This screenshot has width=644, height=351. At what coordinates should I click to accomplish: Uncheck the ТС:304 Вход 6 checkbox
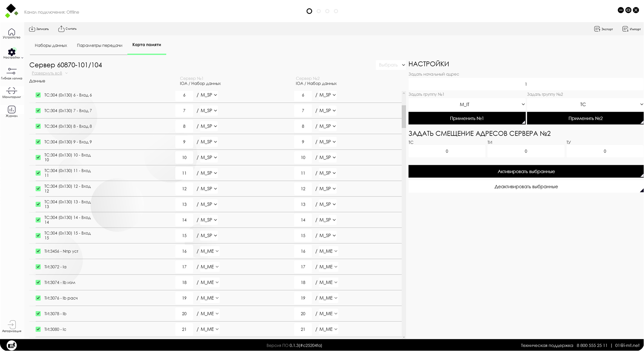[38, 95]
